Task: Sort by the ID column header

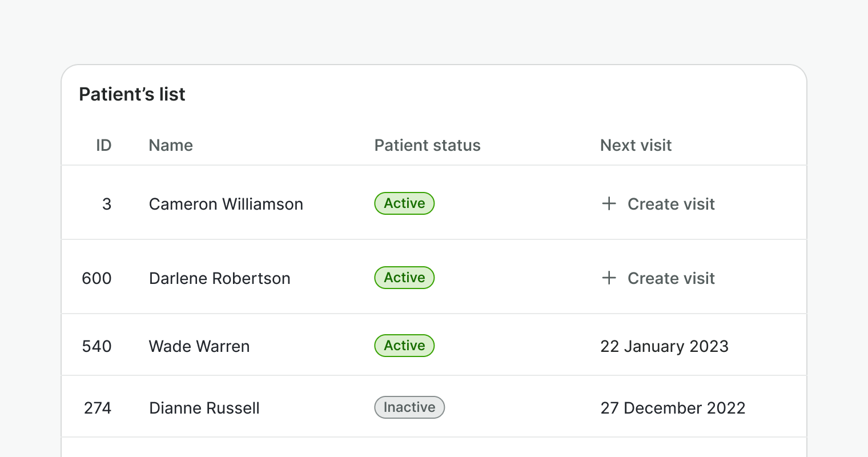Action: tap(103, 145)
